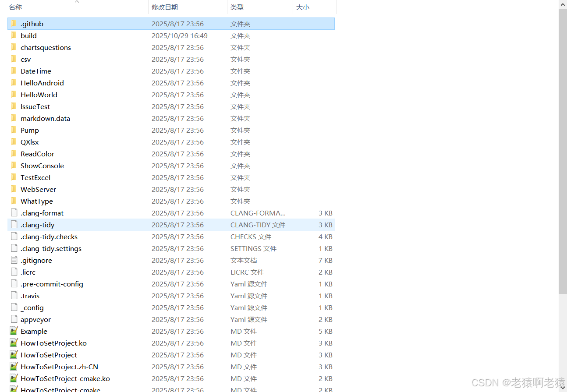Click the TestExcel folder icon
This screenshot has width=567, height=392.
click(14, 177)
